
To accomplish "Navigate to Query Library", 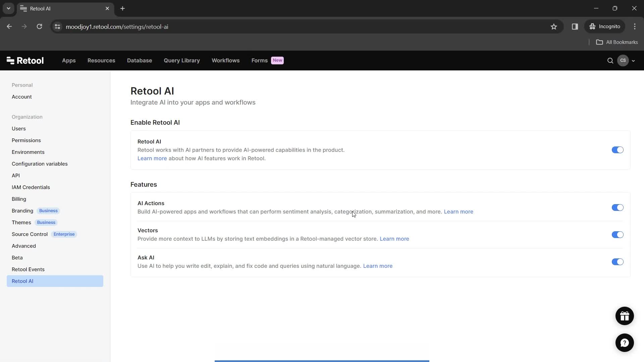I will click(x=182, y=61).
